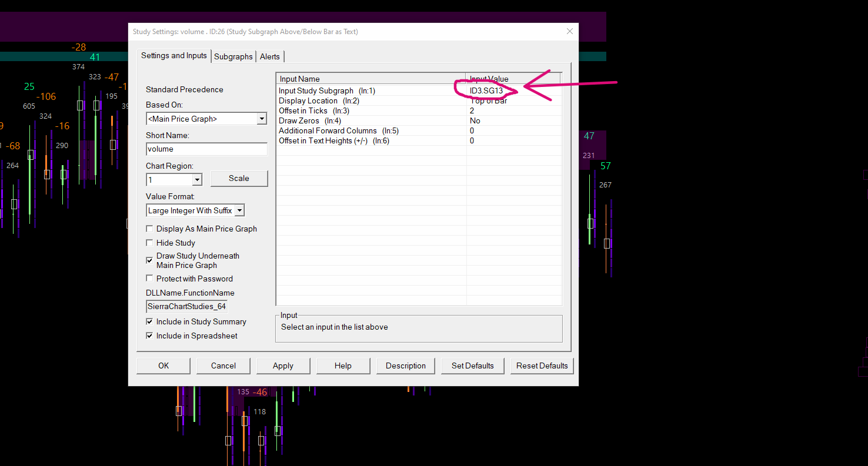Screen dimensions: 868x466
Task: Click the Cancel button
Action: (x=223, y=366)
